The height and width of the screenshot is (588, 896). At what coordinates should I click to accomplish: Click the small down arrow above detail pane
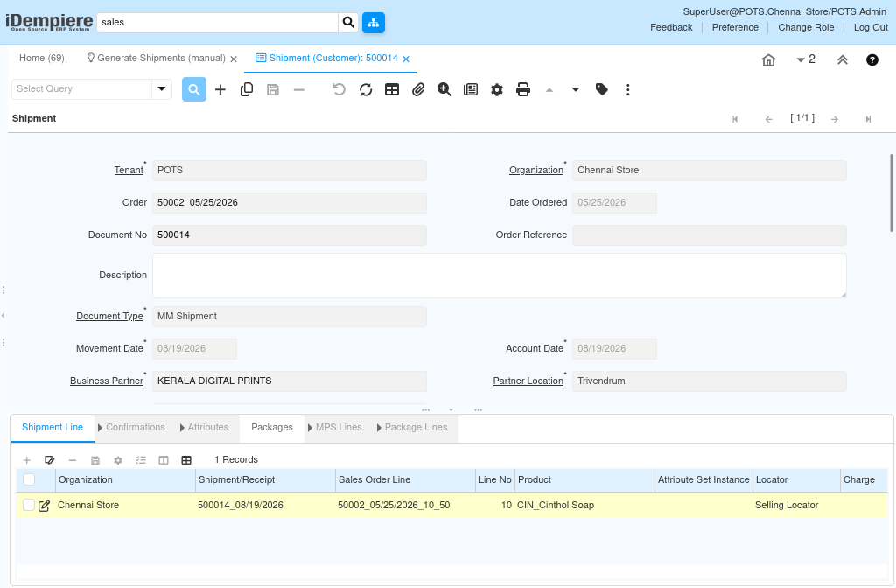451,409
